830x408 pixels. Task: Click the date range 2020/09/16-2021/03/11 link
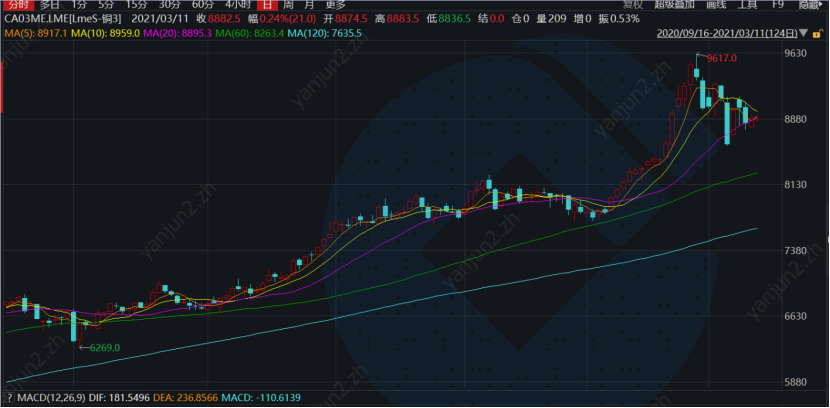[x=727, y=33]
